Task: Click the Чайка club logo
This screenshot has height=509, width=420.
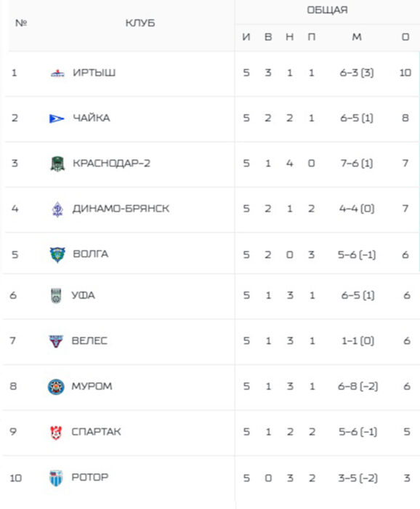Action: pos(57,119)
